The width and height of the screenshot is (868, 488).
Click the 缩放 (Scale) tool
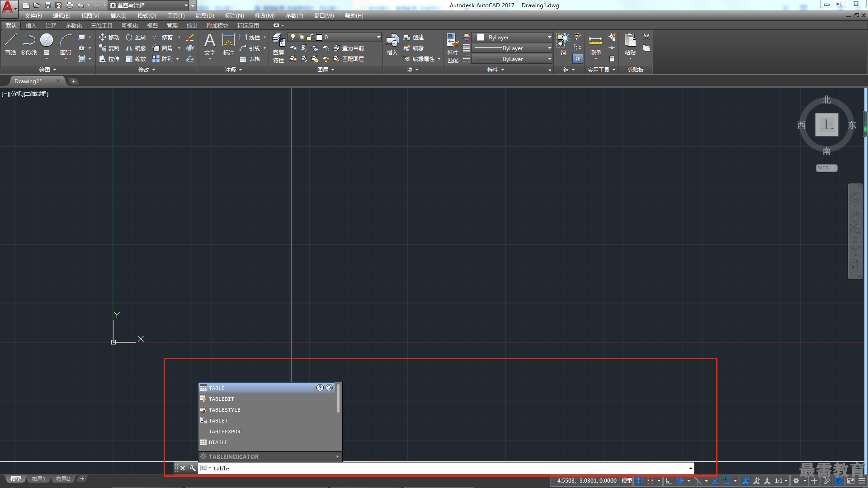pyautogui.click(x=136, y=59)
